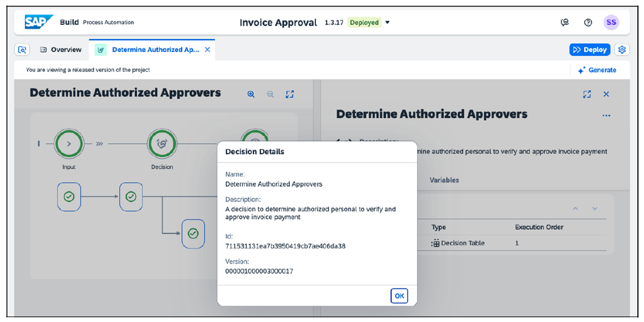The height and width of the screenshot is (322, 644).
Task: Open settings via the gear icon
Action: [x=622, y=49]
